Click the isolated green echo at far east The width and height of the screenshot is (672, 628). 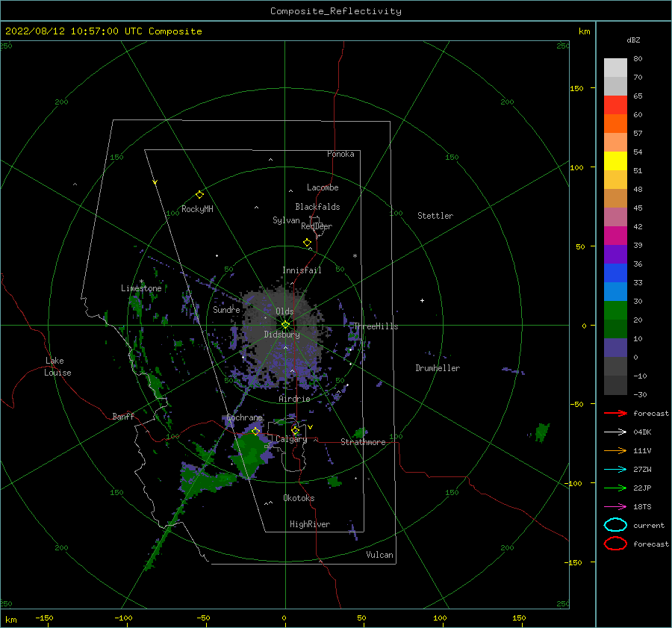point(542,432)
